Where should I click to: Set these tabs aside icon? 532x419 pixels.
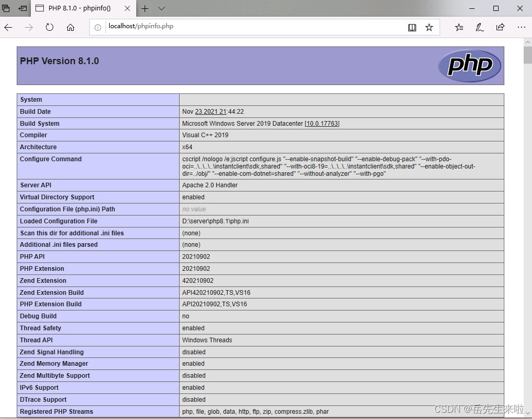point(22,8)
